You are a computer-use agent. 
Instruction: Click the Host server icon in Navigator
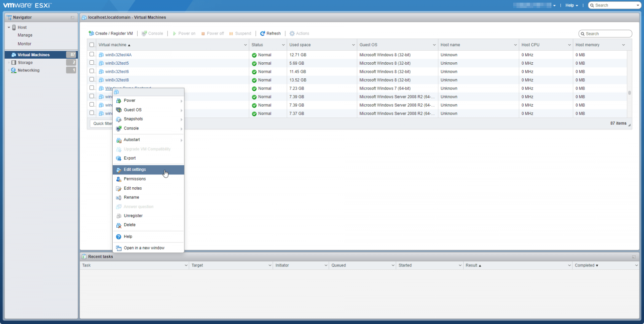[x=14, y=27]
